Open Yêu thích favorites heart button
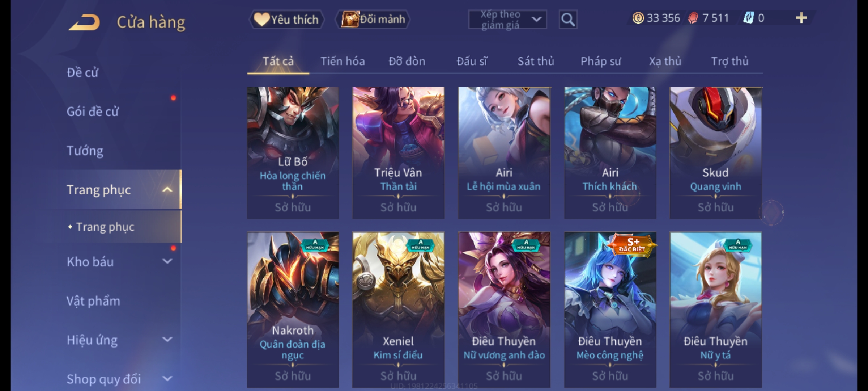This screenshot has height=391, width=868. [286, 20]
